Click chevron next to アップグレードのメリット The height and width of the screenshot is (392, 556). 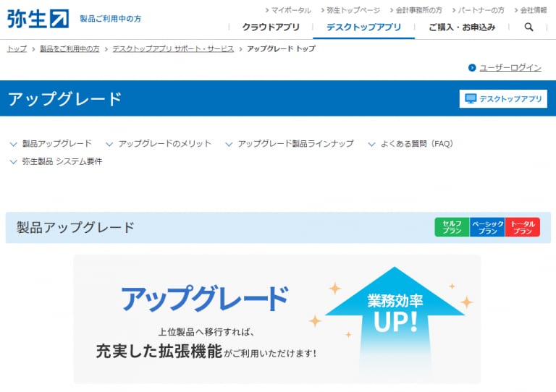point(109,144)
